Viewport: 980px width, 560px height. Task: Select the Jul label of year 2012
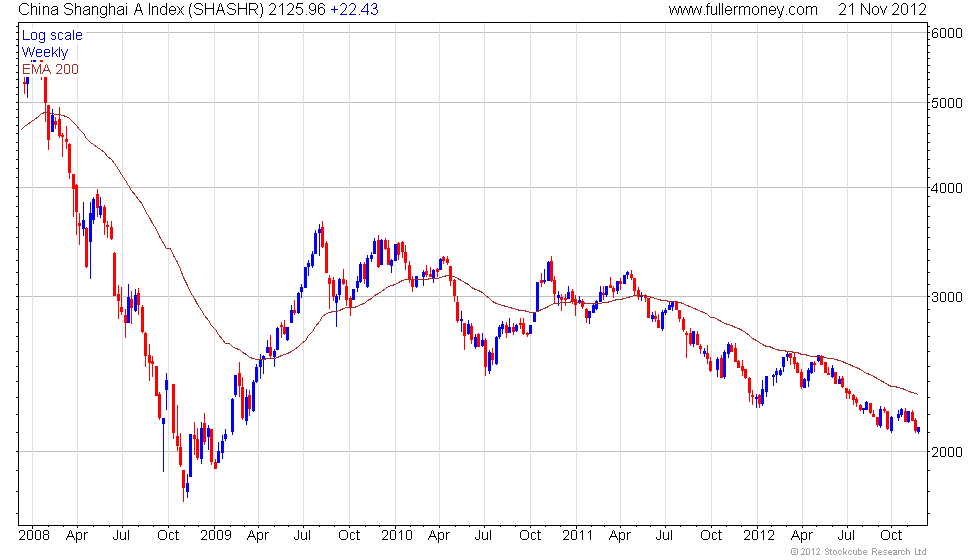846,536
